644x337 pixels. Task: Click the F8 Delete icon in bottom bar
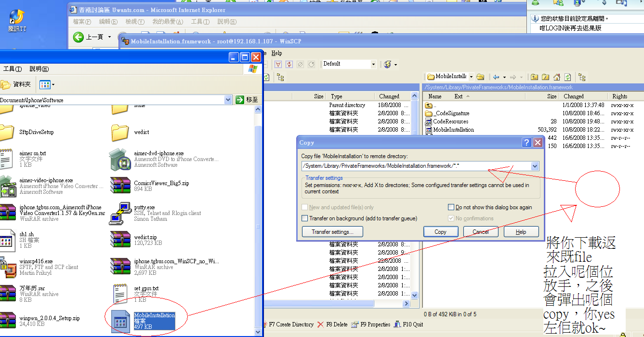(x=321, y=324)
